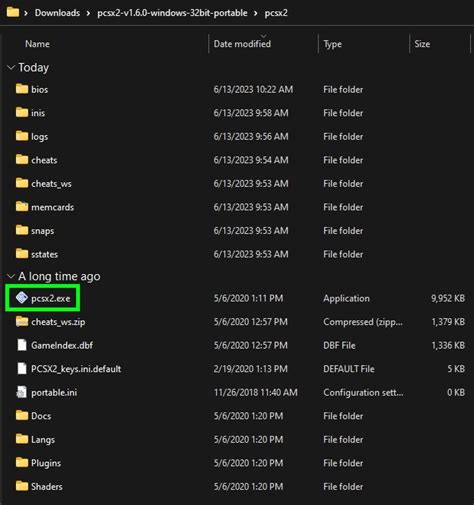Screen dimensions: 474x505
Task: Sort files by Name column
Action: tap(37, 44)
